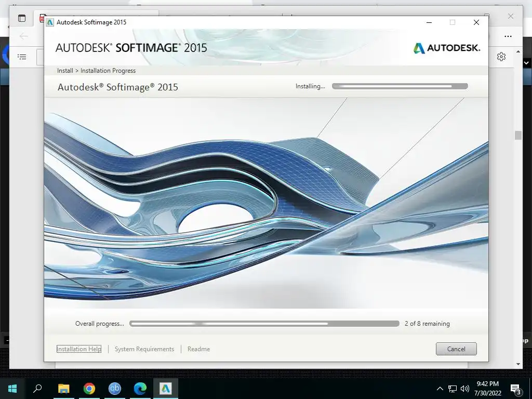Screen dimensions: 532x399
Task: Close the Softimage installer window
Action: 476,22
